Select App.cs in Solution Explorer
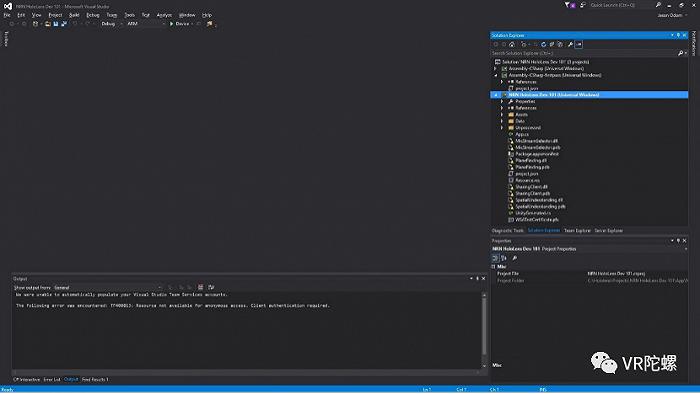The image size is (700, 394). tap(522, 134)
